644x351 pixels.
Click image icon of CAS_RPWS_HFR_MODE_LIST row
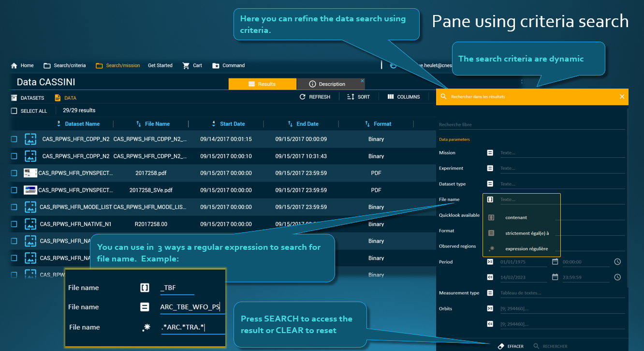(30, 207)
